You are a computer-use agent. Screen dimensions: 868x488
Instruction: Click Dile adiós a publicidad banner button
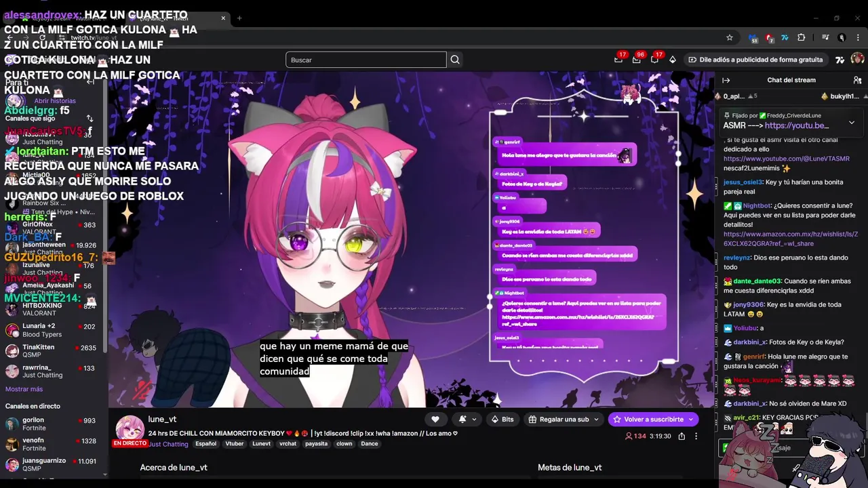pos(755,60)
